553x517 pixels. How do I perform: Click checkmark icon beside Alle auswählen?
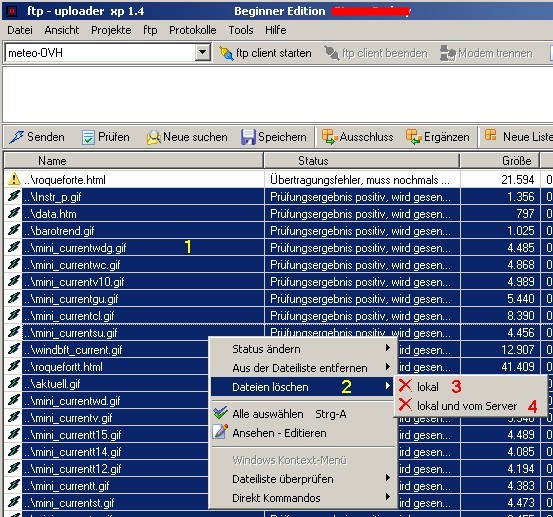click(x=220, y=413)
